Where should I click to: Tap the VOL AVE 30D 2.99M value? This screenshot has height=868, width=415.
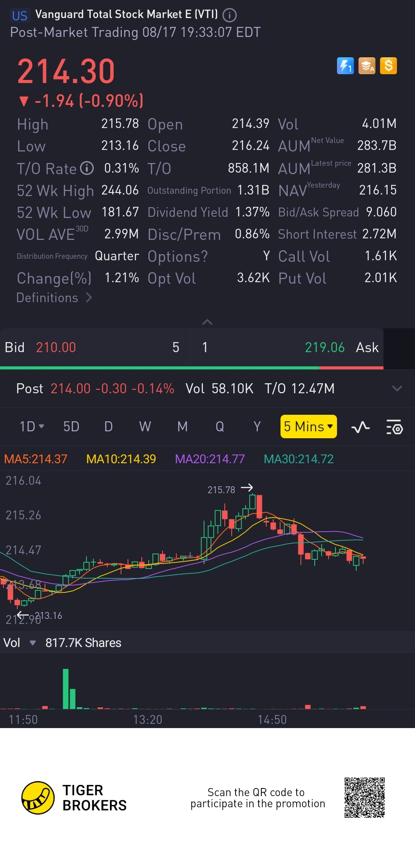coord(121,234)
